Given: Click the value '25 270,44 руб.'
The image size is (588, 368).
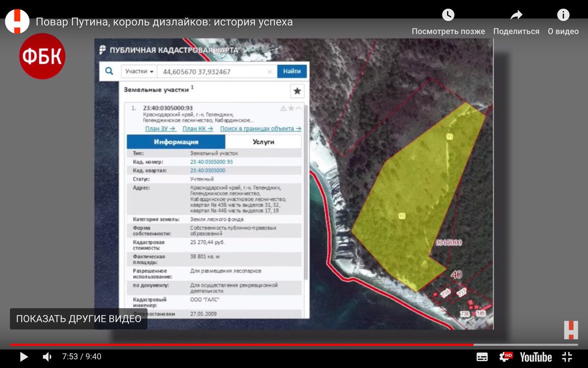Looking at the screenshot, I should click(x=208, y=242).
